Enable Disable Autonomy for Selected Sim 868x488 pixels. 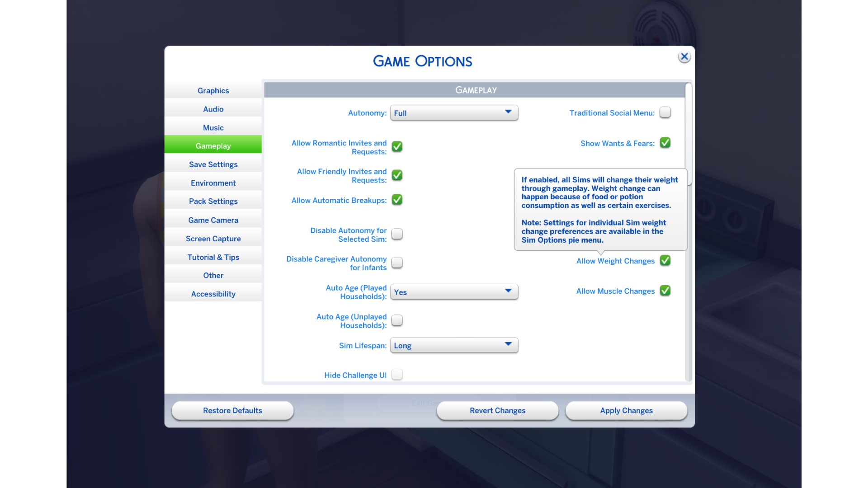click(397, 234)
